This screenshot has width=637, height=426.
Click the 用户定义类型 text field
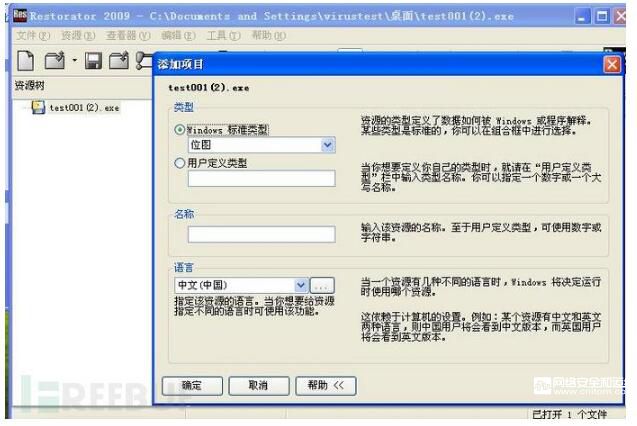262,179
